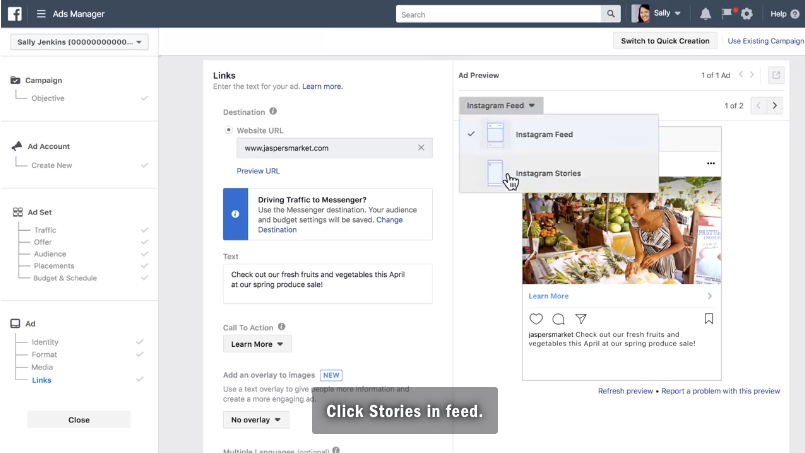Click the share paper plane icon in preview
Screen dimensions: 805x453
[x=581, y=319]
